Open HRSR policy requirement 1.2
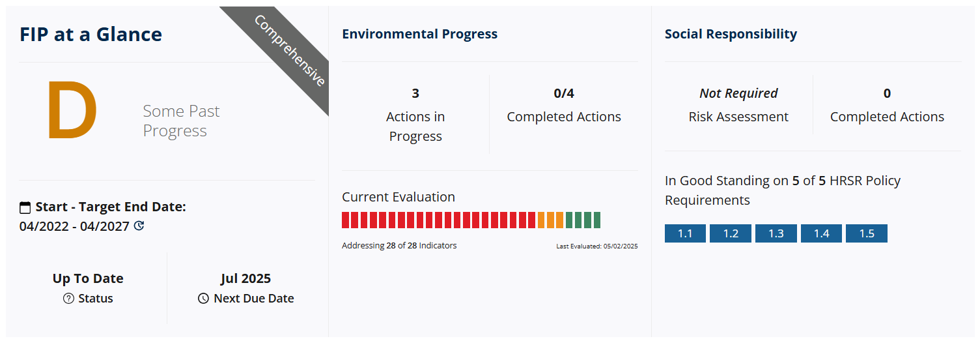 pyautogui.click(x=731, y=233)
